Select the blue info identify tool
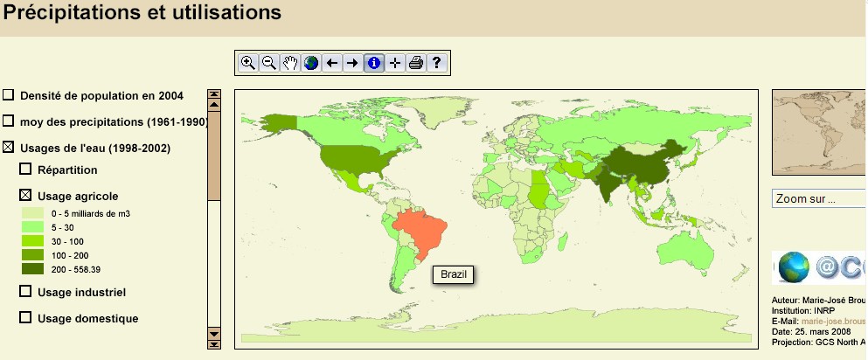The width and height of the screenshot is (868, 360). coord(374,63)
